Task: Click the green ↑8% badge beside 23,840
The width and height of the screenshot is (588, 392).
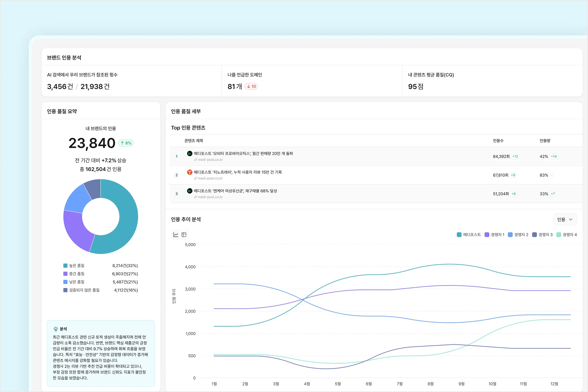Action: point(126,143)
